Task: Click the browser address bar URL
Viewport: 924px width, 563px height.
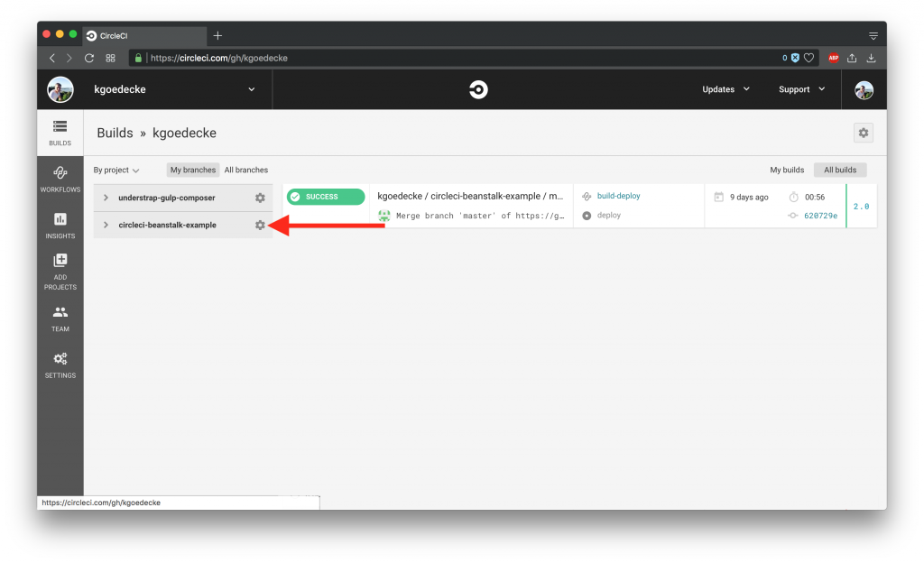Action: (218, 58)
